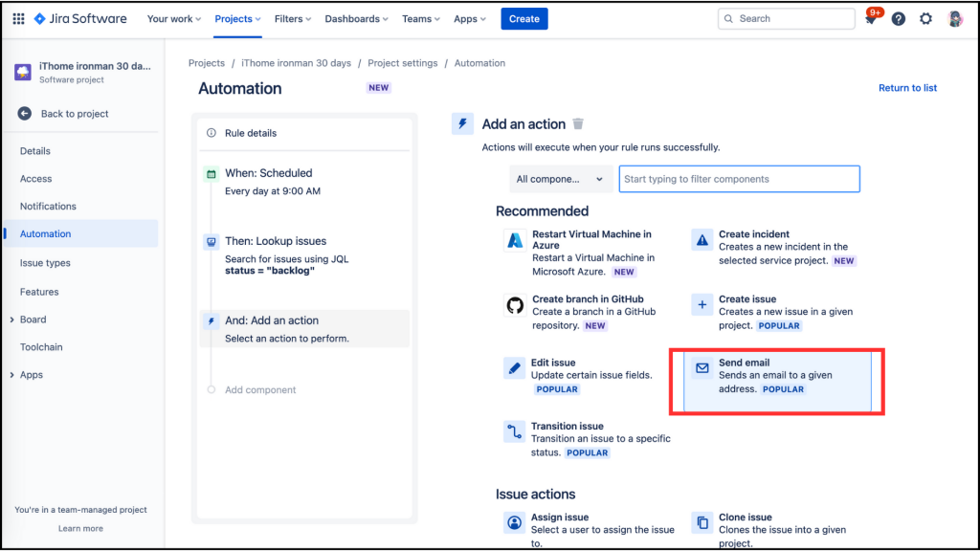Select the Create incident action title
980x551 pixels.
pos(754,234)
